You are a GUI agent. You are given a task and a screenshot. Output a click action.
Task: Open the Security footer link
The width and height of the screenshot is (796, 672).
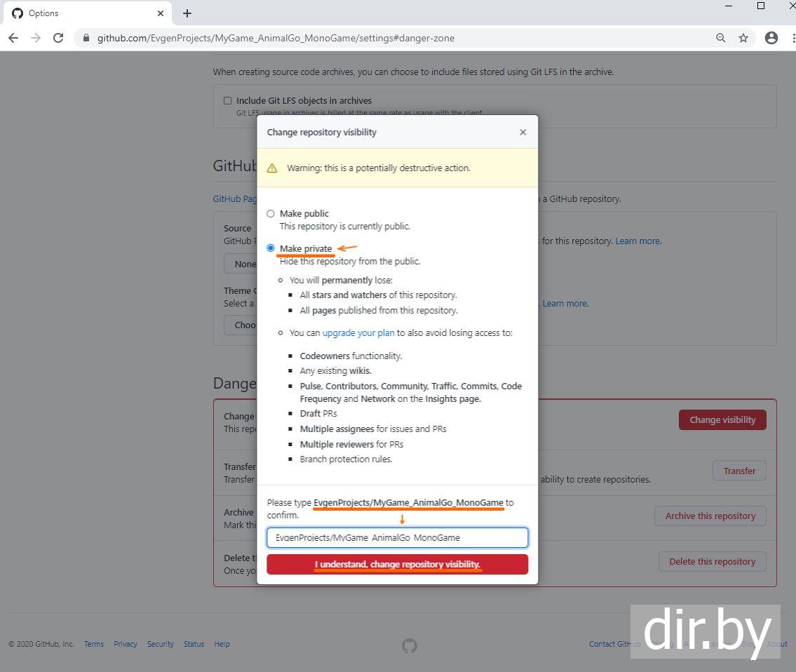(x=161, y=644)
